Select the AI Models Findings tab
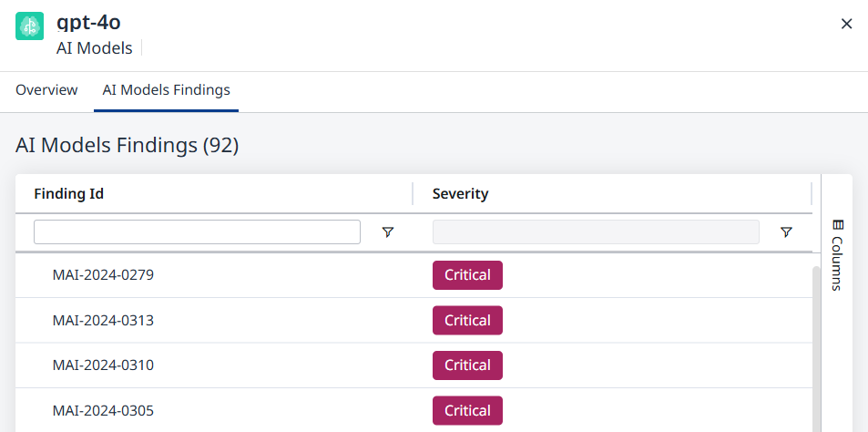Image resolution: width=868 pixels, height=432 pixels. [x=166, y=90]
